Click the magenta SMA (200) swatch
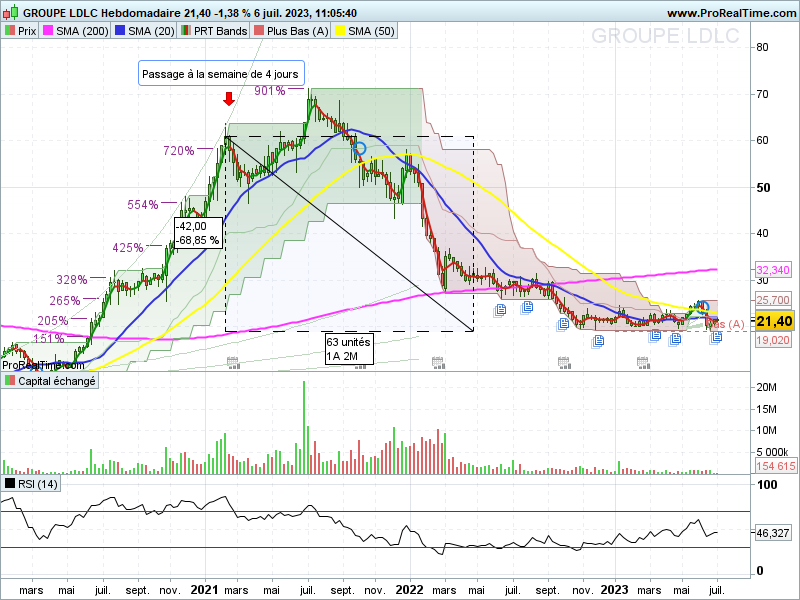 (x=48, y=31)
